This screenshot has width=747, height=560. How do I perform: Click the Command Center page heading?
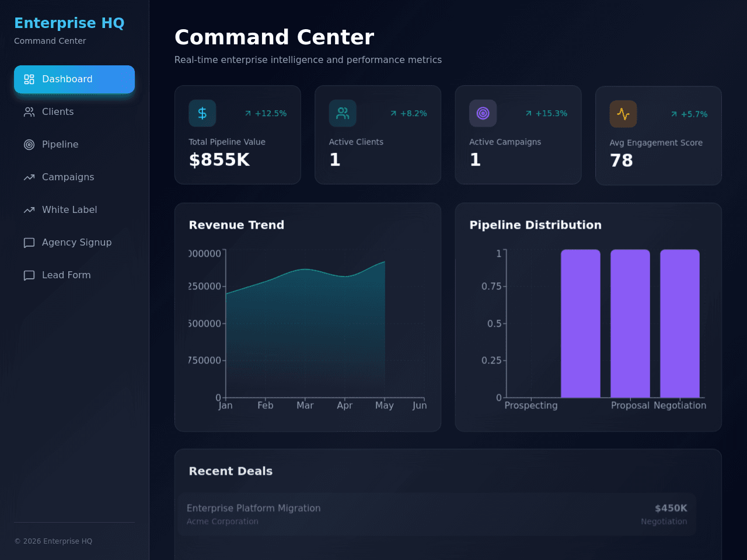tap(274, 37)
